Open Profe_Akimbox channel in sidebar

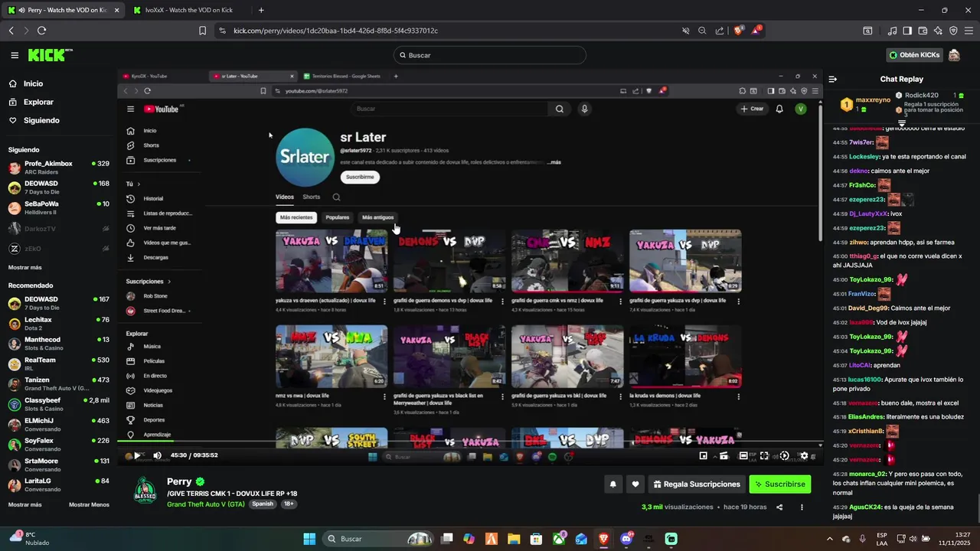point(58,167)
